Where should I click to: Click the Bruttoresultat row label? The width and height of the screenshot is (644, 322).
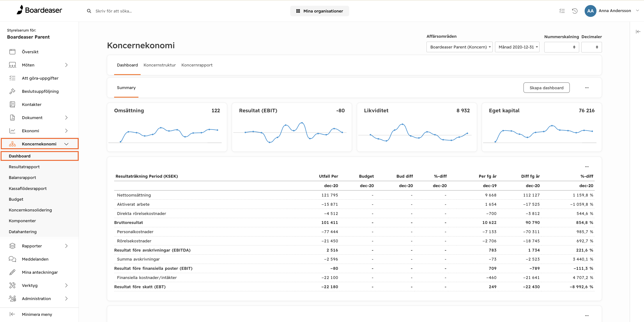129,223
